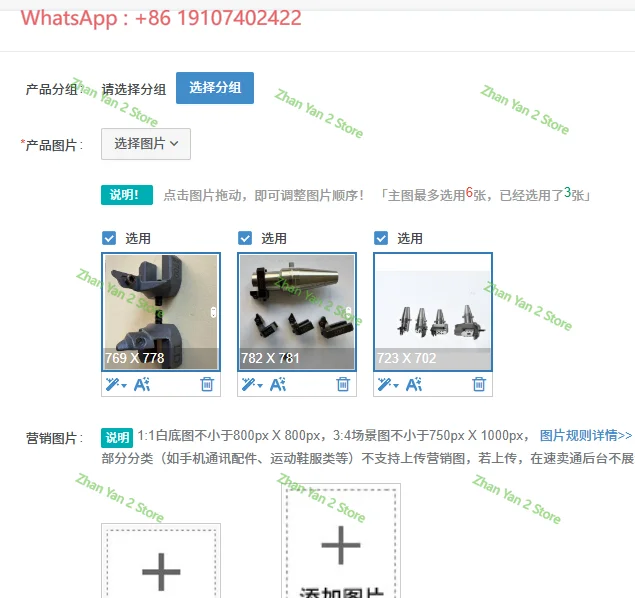The width and height of the screenshot is (635, 598).
Task: Open magic wand menu under 769 X 778 image
Action: pyautogui.click(x=116, y=384)
